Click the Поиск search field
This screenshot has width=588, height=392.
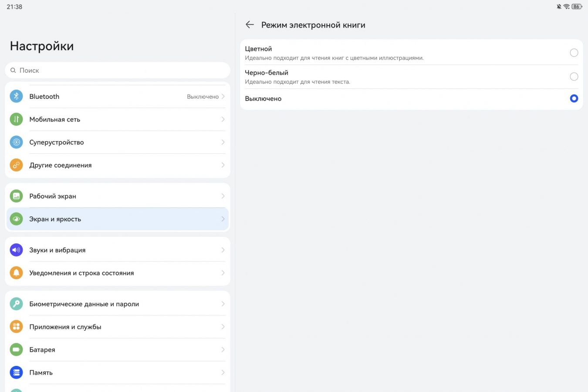[x=118, y=70]
